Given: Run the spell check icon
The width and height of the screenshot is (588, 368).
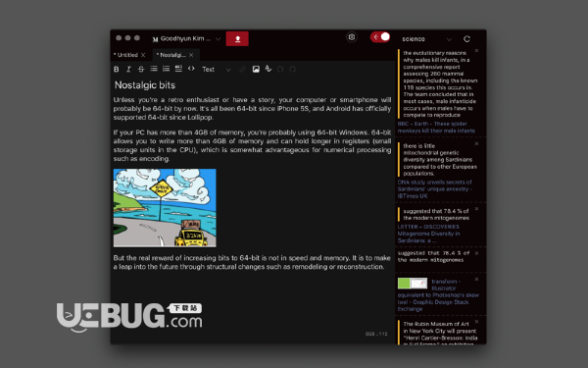Looking at the screenshot, I should click(269, 69).
